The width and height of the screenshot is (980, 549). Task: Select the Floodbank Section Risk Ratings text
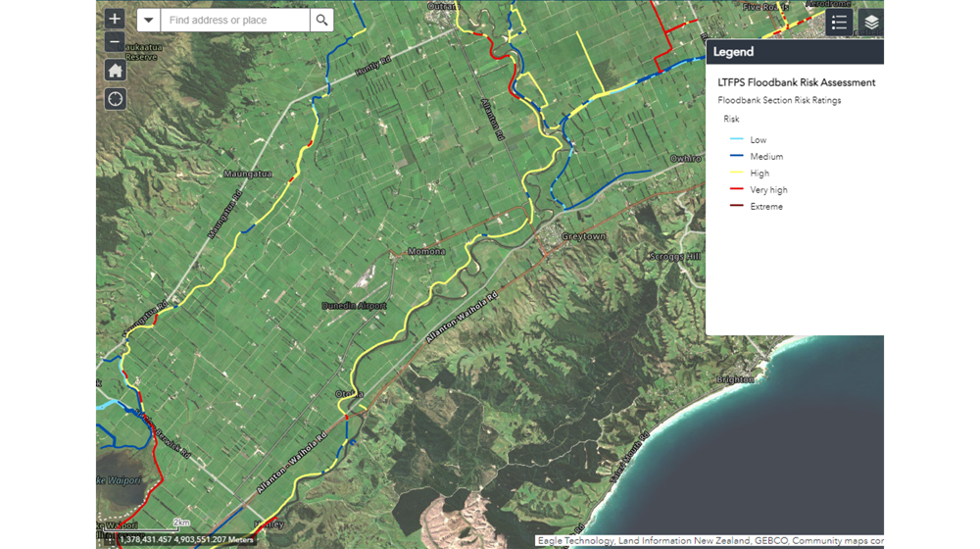point(779,100)
